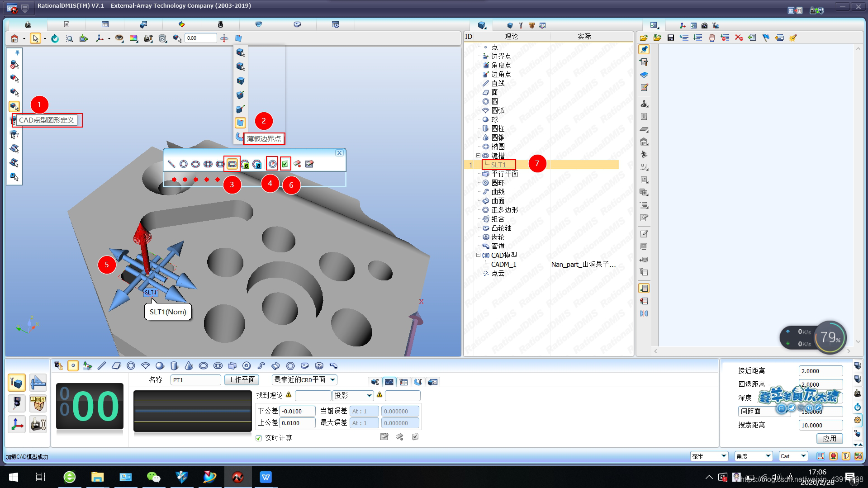Select the sphere feature icon in measure toolbar
Viewport: 868px width, 488px height.
(160, 365)
